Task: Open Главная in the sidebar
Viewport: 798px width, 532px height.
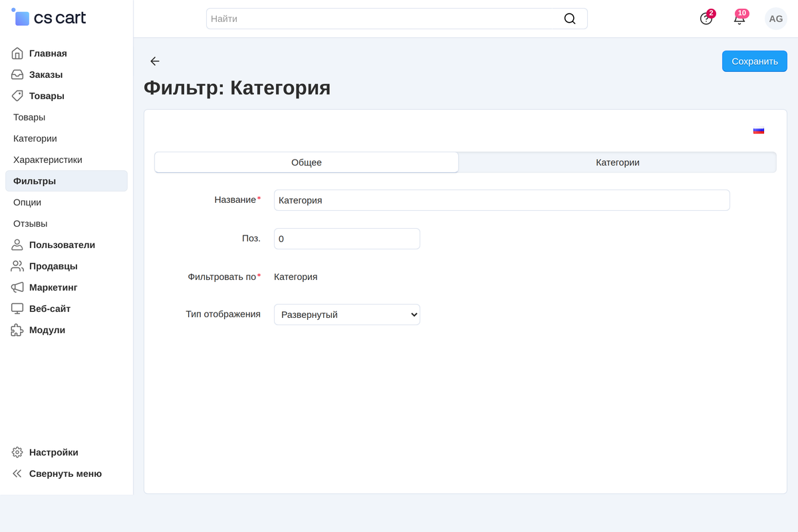Action: click(x=48, y=53)
